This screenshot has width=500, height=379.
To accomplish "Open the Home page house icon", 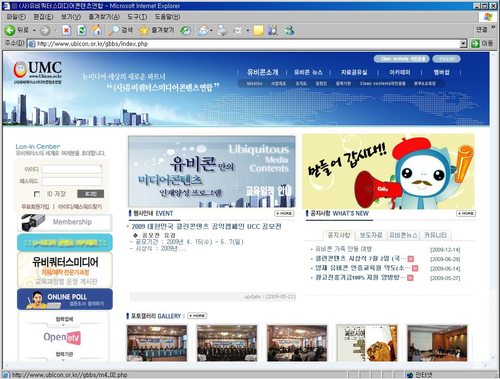I will (97, 30).
